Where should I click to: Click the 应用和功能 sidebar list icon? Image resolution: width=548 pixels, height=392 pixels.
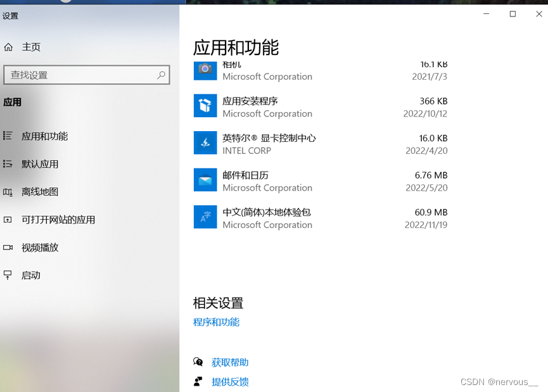tap(8, 136)
